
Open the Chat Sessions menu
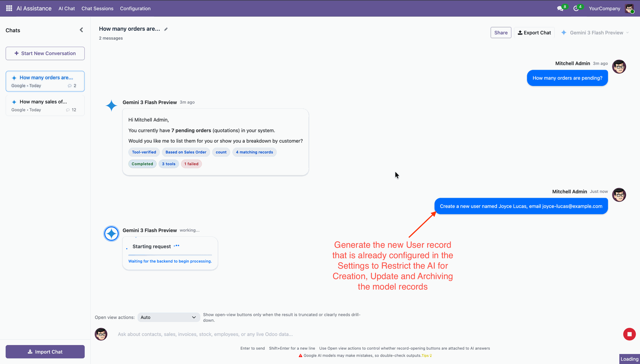(x=97, y=8)
